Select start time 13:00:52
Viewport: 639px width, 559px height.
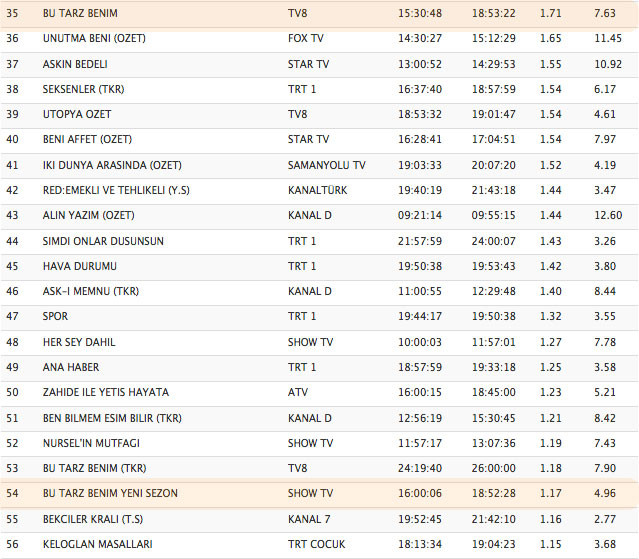coord(420,64)
